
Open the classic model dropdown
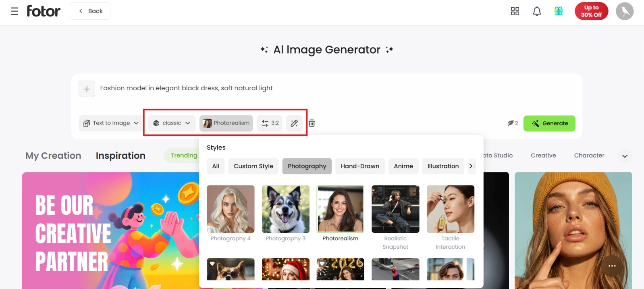(172, 123)
